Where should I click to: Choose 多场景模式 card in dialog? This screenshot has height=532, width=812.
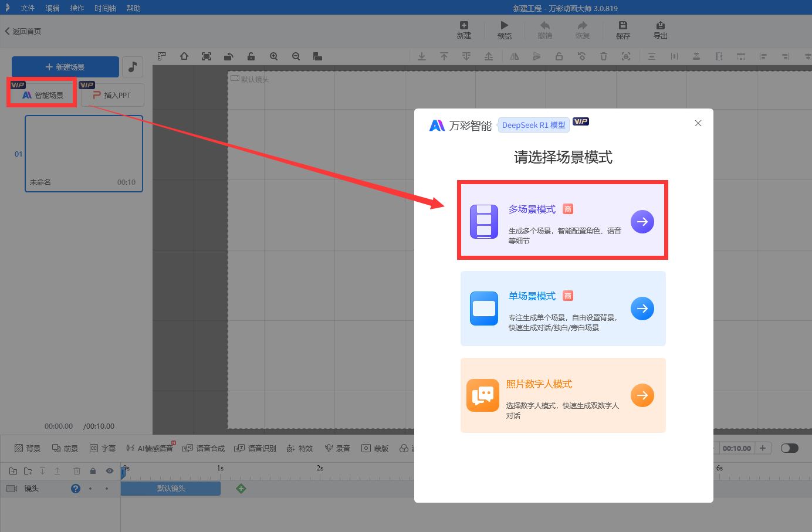[x=563, y=221]
